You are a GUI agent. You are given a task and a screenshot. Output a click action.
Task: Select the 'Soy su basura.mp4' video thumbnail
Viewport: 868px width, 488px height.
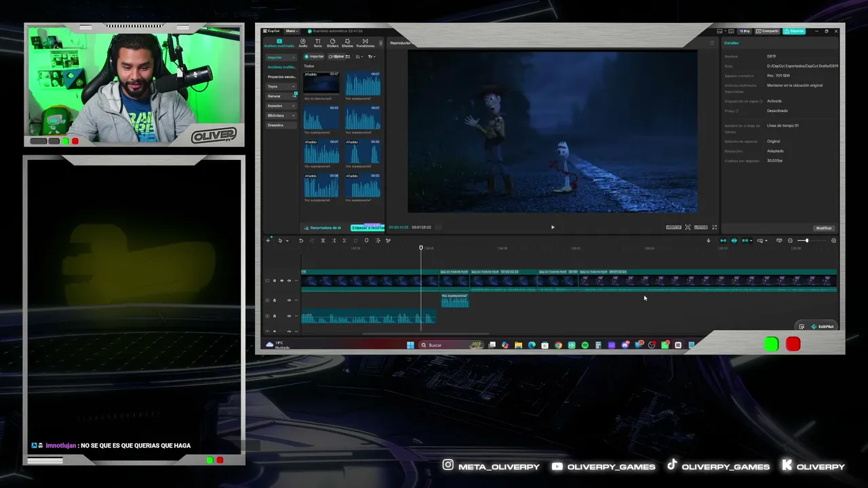point(321,83)
